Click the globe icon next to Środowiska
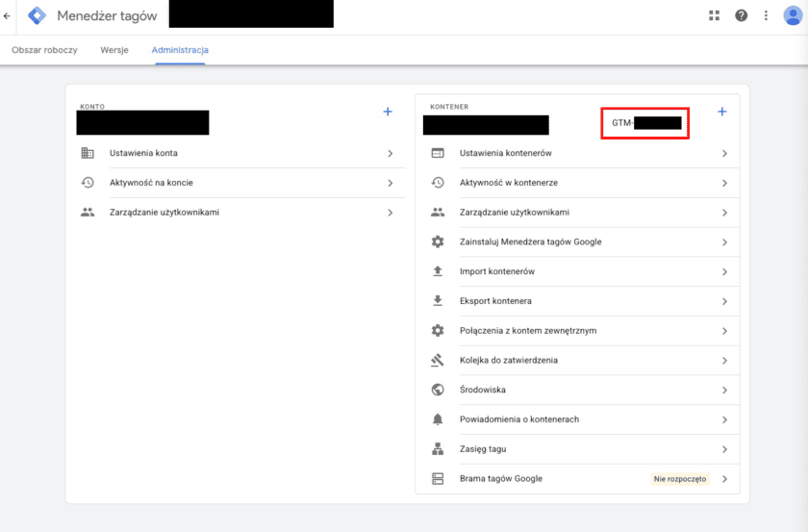 click(x=438, y=390)
